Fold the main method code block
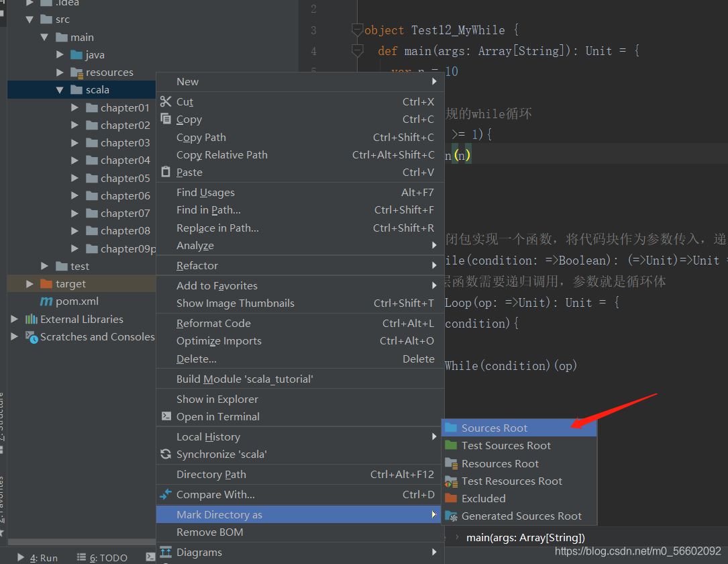This screenshot has height=564, width=728. pyautogui.click(x=357, y=50)
